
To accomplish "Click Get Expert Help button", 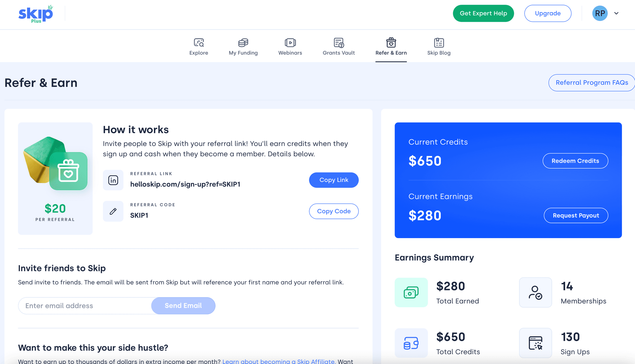I will point(483,13).
